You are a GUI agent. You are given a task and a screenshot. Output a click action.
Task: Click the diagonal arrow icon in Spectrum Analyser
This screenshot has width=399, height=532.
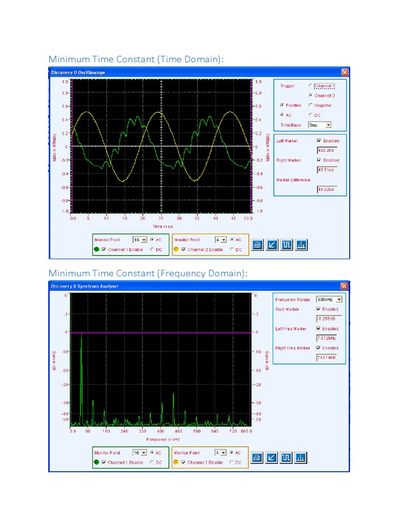tap(271, 458)
